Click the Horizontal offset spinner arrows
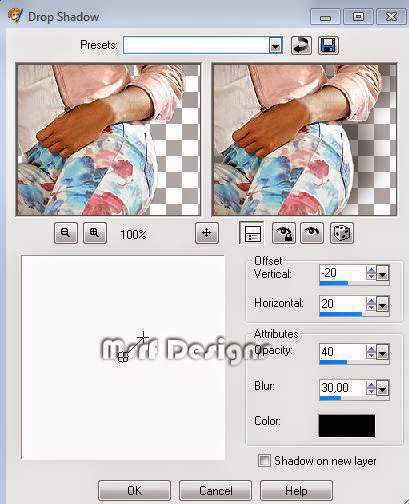 [371, 304]
